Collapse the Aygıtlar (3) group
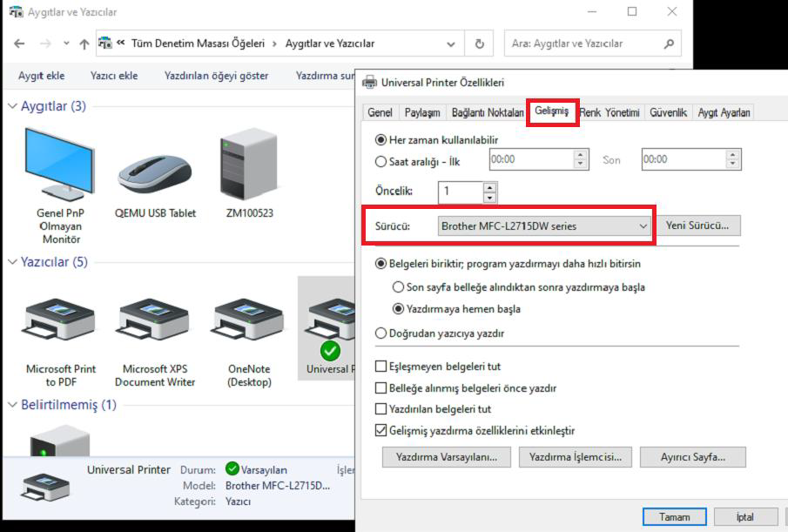Screen dimensions: 788x532 (x=12, y=106)
